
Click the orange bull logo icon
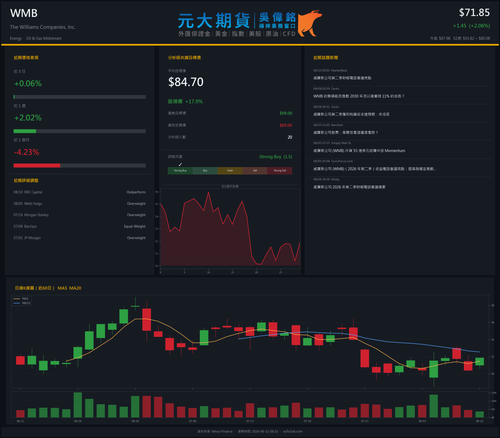coord(310,23)
